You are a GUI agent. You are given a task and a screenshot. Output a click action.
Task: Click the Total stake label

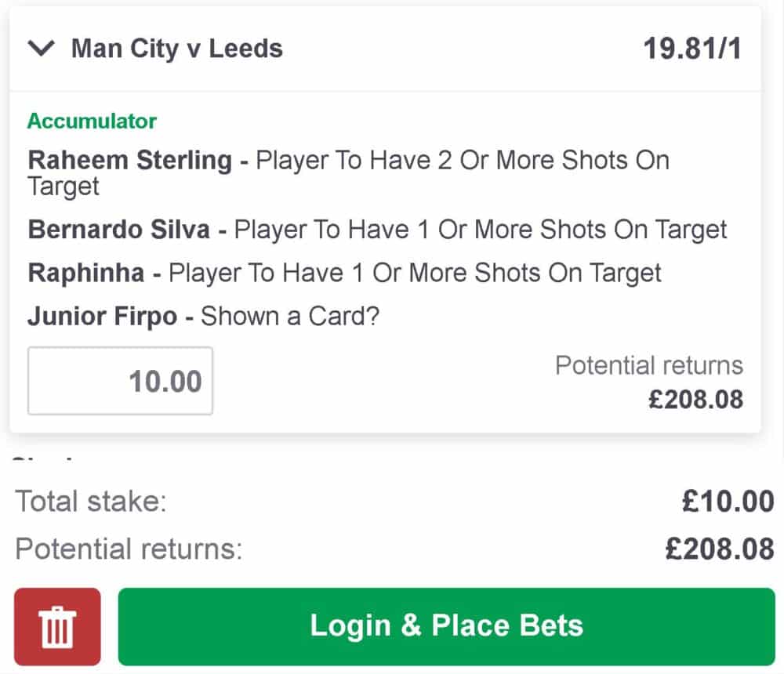tap(91, 502)
